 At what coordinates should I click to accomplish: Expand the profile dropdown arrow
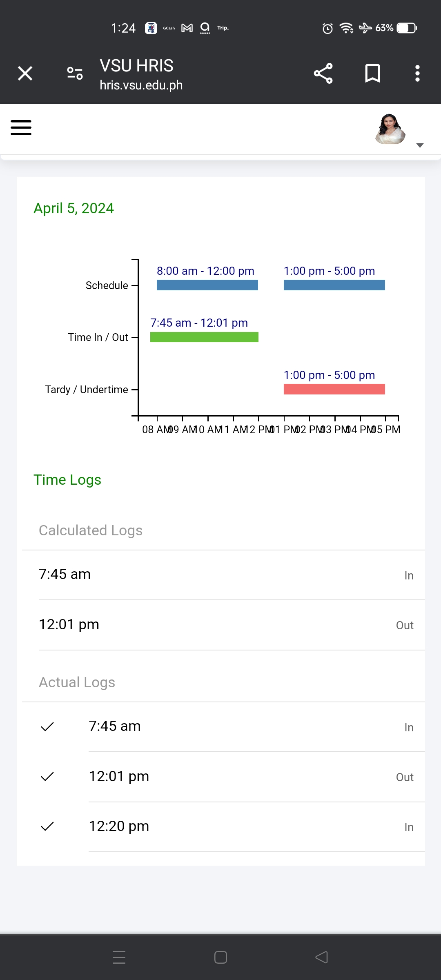420,145
